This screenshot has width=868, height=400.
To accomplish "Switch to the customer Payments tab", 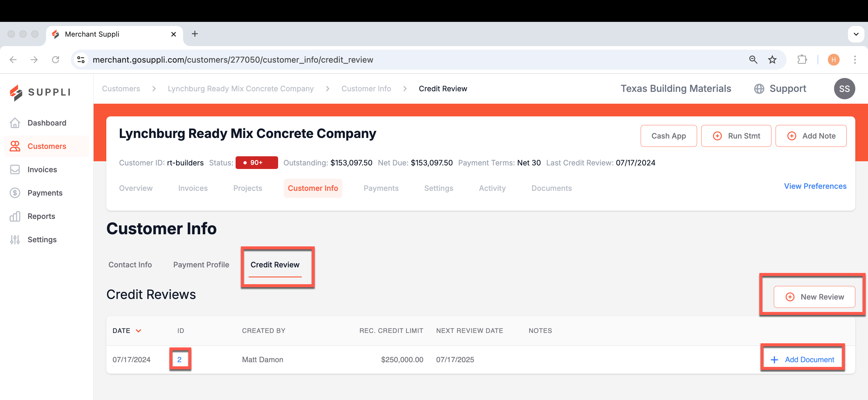I will pos(381,188).
